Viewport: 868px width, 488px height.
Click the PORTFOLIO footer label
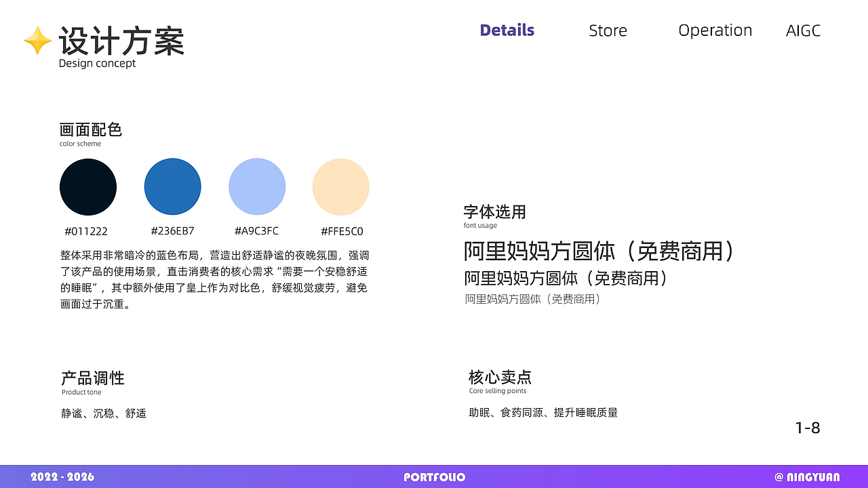coord(435,477)
